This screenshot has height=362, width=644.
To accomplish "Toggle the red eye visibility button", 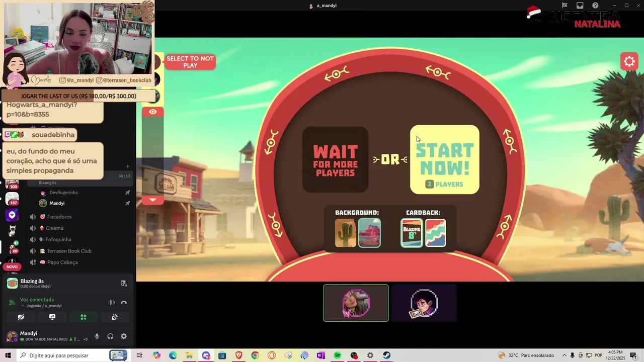I will 153,112.
